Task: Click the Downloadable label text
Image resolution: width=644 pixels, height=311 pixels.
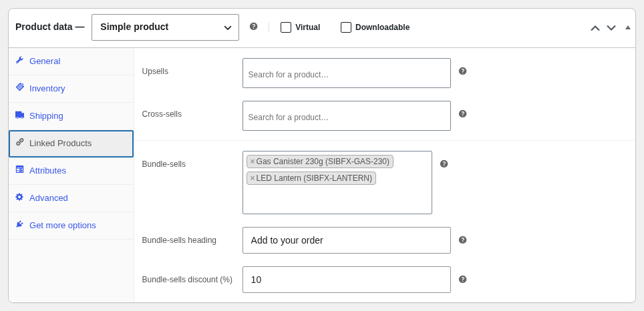Action: pyautogui.click(x=382, y=27)
